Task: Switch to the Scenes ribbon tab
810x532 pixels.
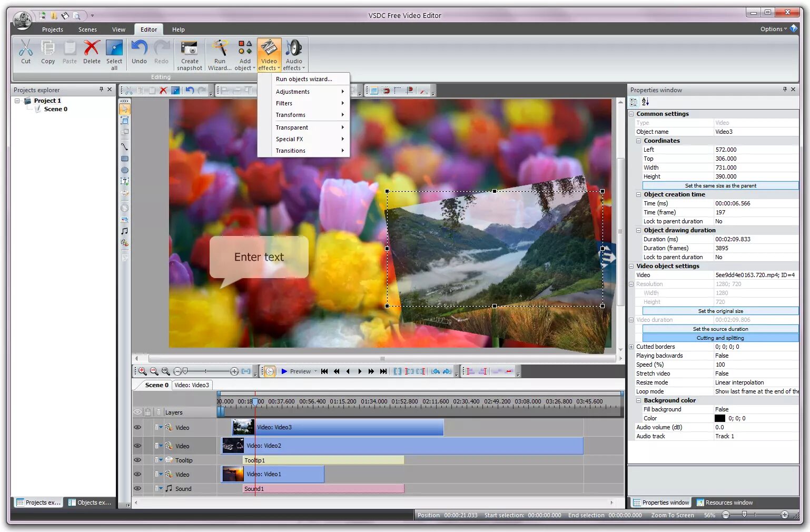Action: (87, 29)
